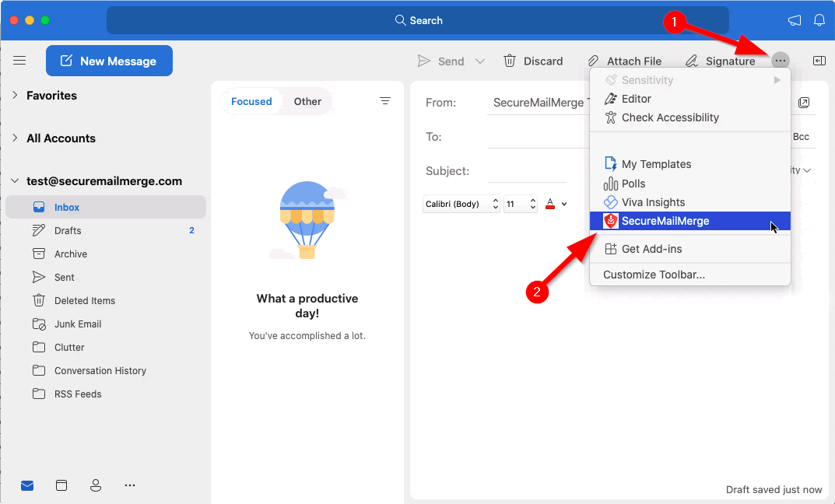Screen dimensions: 835x504
Task: Attach a file to the draft
Action: coord(625,61)
